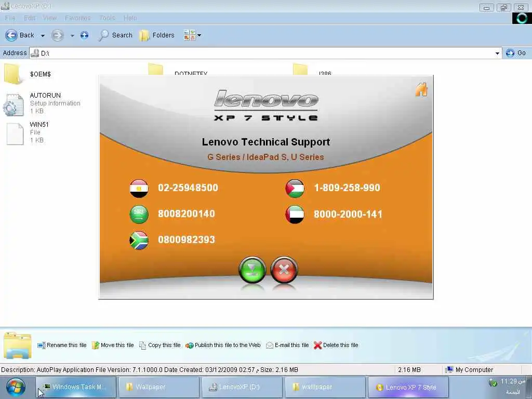Select the WIN51 file
The width and height of the screenshot is (532, 399).
pyautogui.click(x=28, y=133)
